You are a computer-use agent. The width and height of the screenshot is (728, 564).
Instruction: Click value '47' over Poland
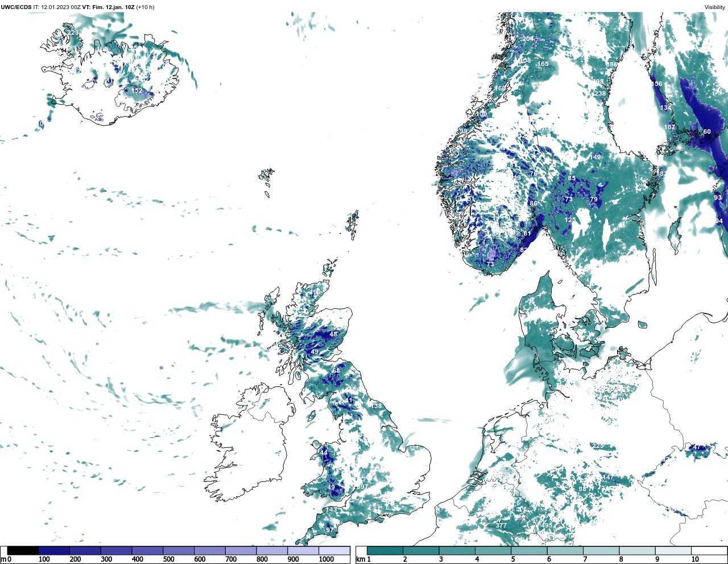pyautogui.click(x=696, y=447)
